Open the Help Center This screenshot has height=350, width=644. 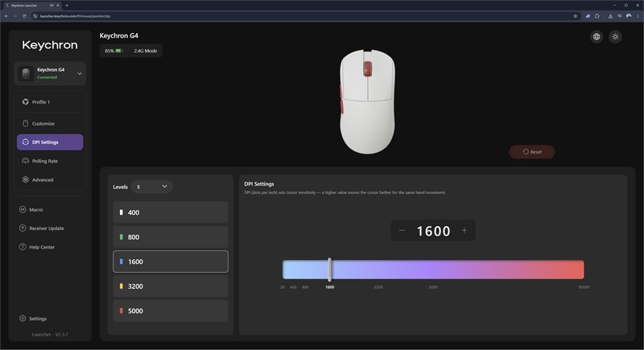[x=37, y=247]
